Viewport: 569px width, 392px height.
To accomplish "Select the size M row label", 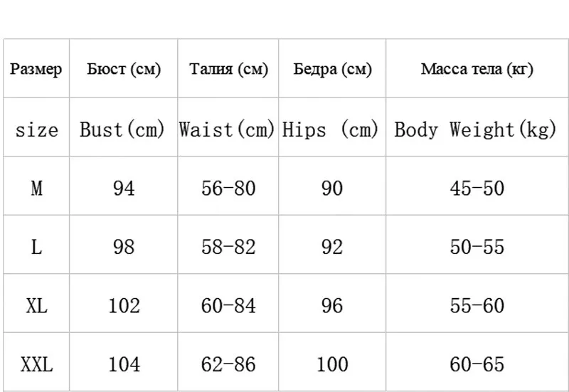I will 36,189.
